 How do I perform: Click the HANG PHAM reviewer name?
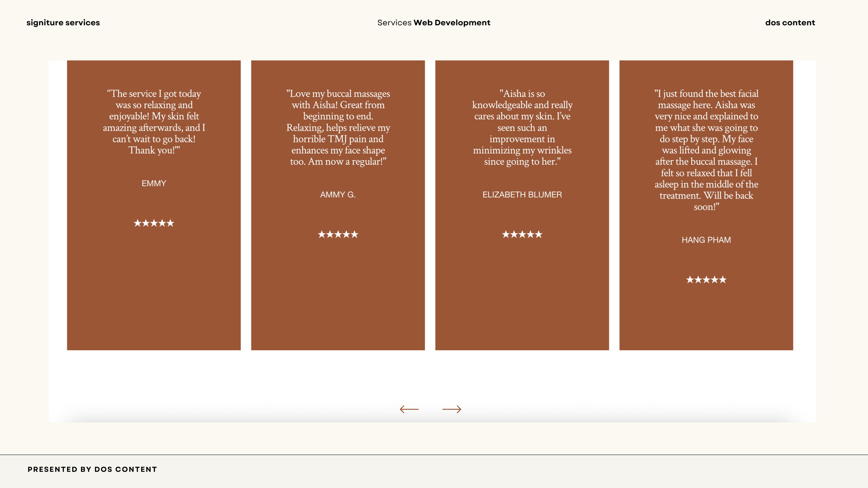click(x=706, y=240)
